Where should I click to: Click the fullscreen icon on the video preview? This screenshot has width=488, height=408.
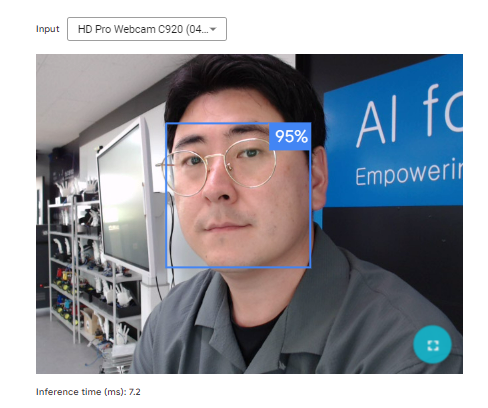pos(432,344)
